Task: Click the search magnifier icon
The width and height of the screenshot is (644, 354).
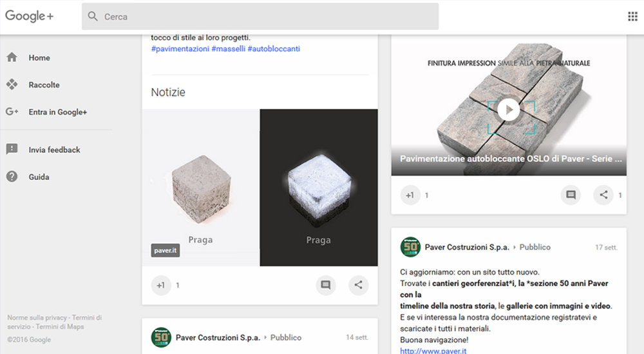Action: coord(93,17)
